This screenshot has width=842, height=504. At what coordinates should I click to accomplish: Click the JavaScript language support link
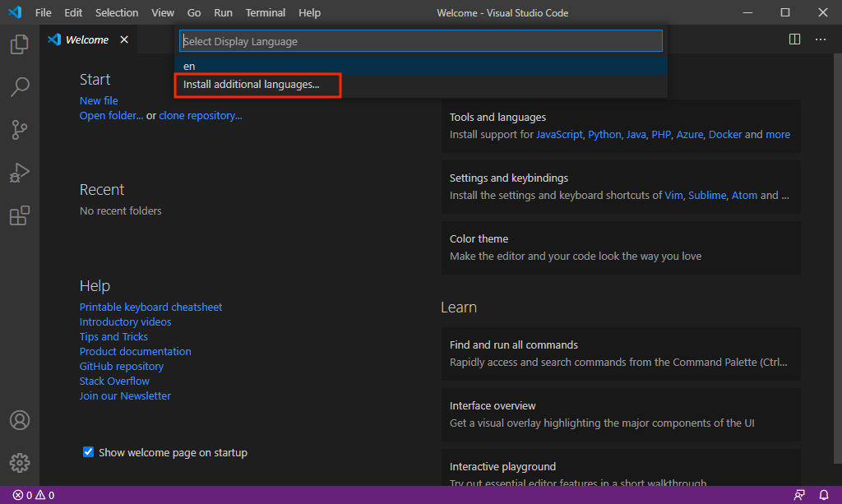coord(559,135)
